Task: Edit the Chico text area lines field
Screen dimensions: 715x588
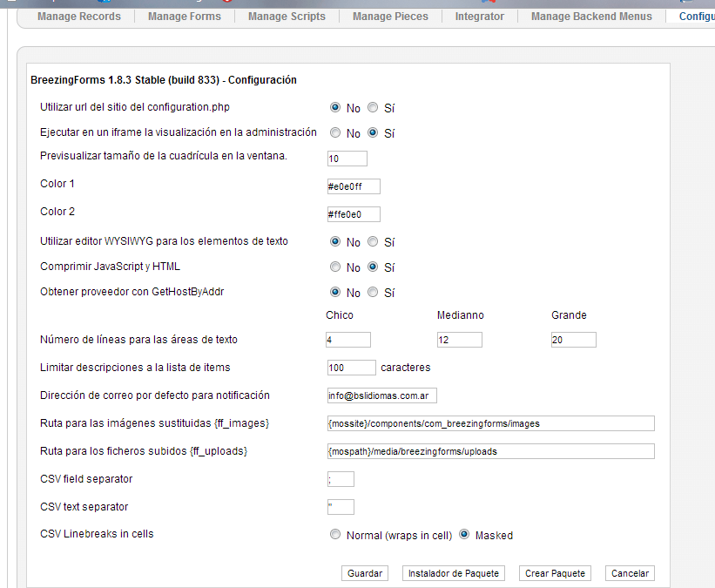Action: [348, 340]
